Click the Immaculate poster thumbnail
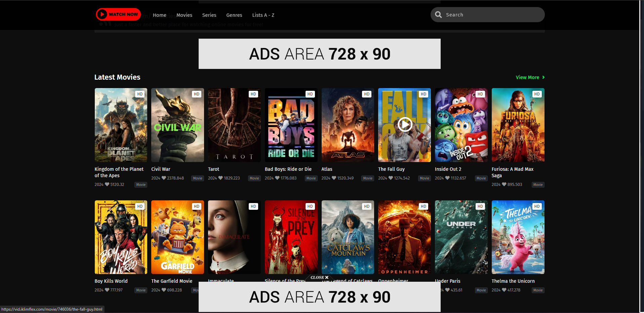 [234, 237]
